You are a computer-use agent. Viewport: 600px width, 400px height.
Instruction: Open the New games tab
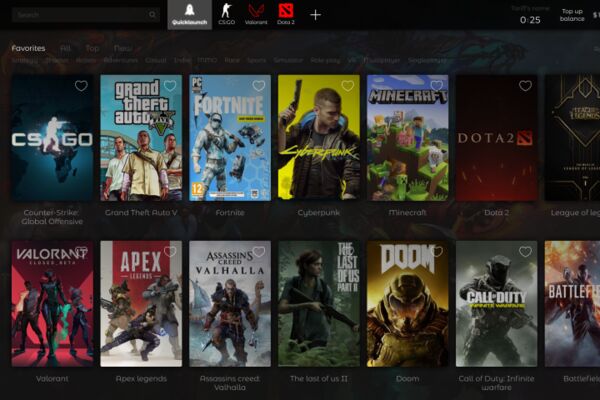click(123, 48)
